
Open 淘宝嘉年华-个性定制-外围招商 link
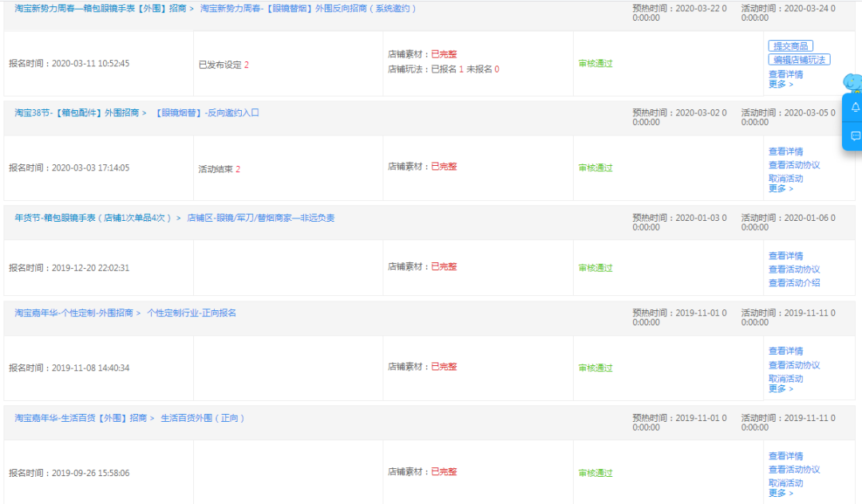[x=73, y=313]
